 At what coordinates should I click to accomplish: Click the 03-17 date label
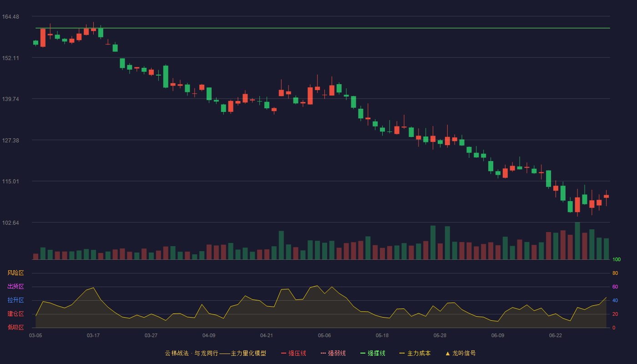[x=93, y=335]
